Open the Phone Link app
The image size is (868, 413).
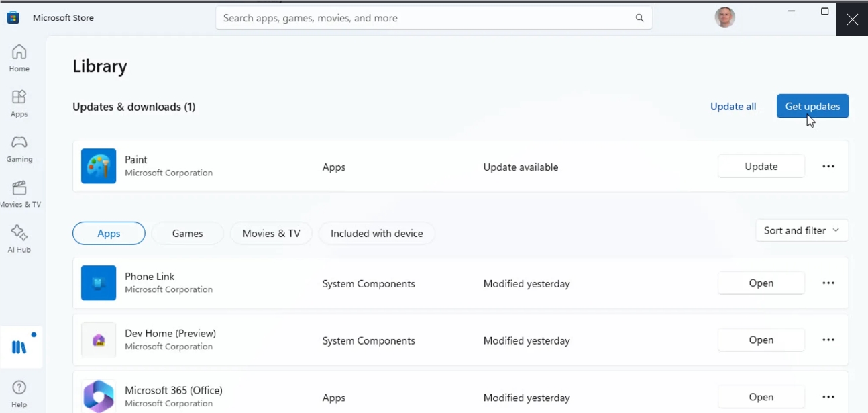coord(761,283)
